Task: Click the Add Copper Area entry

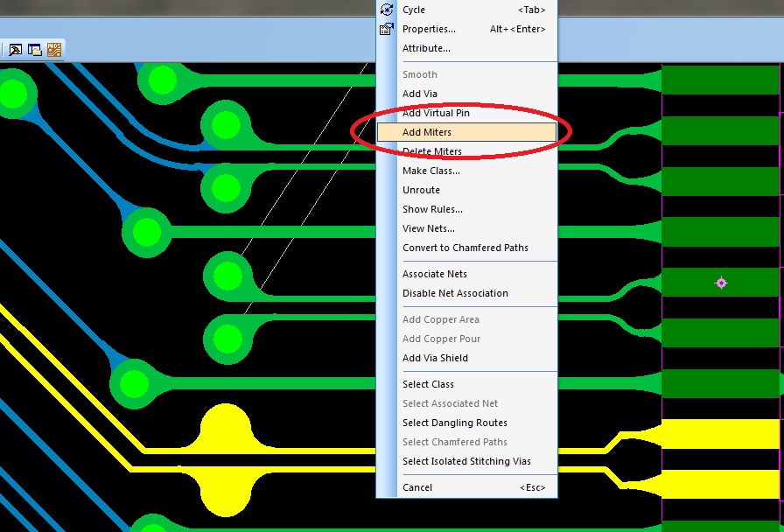Action: pos(467,319)
